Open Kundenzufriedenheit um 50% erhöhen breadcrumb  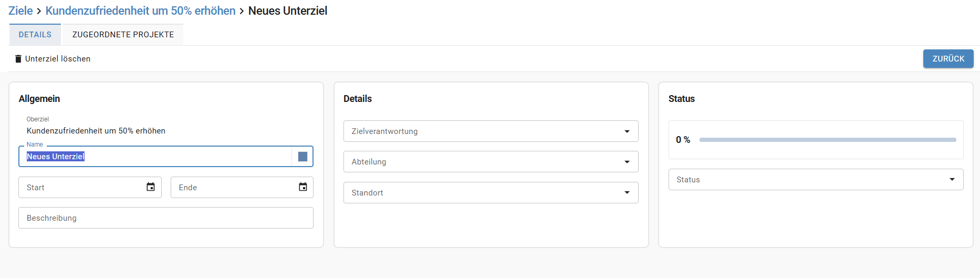[140, 11]
